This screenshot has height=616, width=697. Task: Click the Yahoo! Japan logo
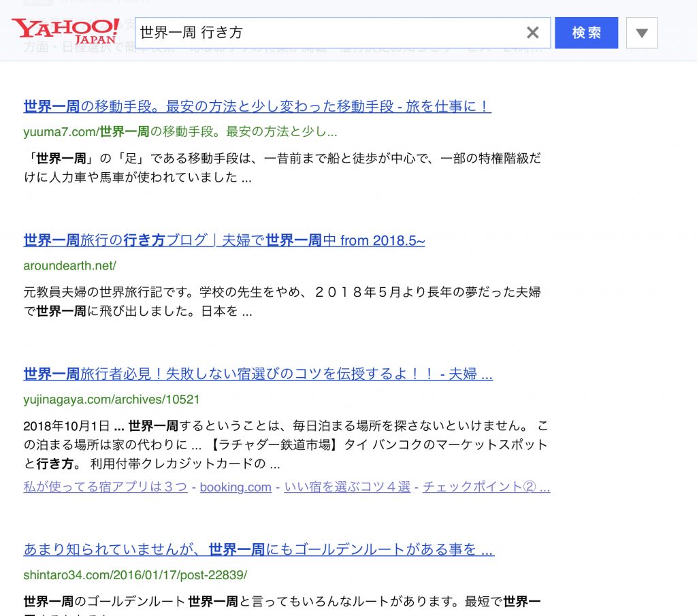coord(65,31)
